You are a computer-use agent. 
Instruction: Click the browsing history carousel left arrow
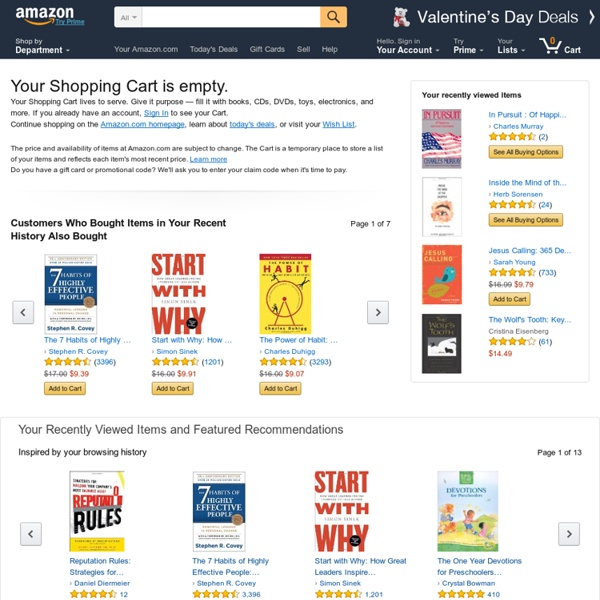tap(31, 534)
